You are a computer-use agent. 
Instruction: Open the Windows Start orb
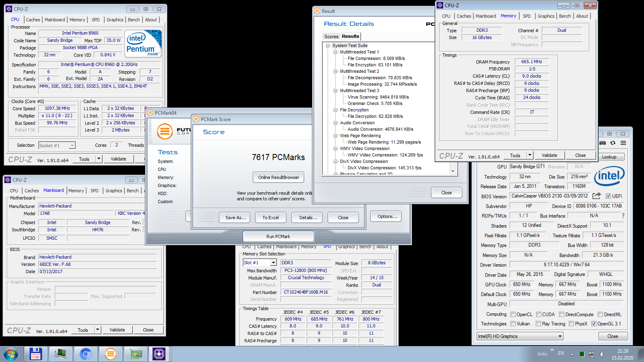pyautogui.click(x=11, y=354)
